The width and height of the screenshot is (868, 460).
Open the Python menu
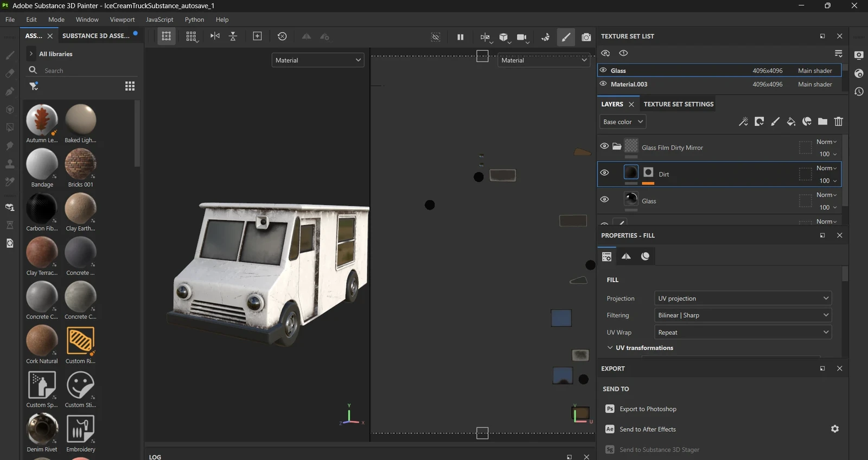click(194, 20)
